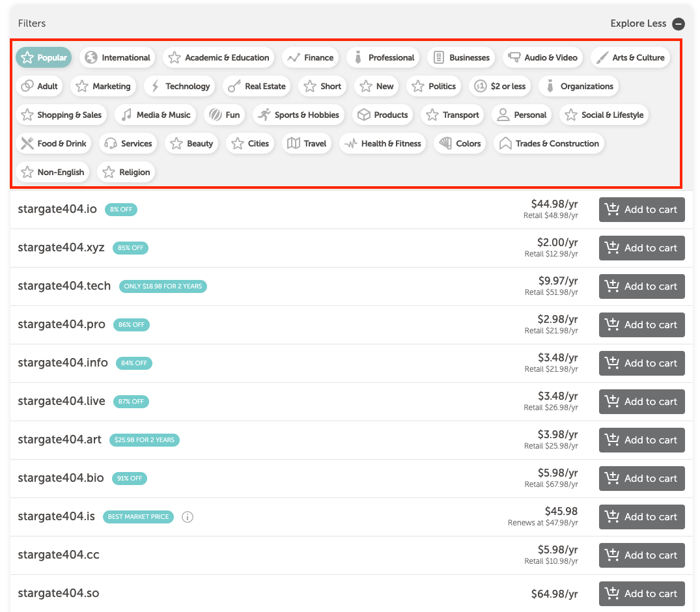Enable the International filter with globe icon
700x612 pixels.
coord(117,58)
